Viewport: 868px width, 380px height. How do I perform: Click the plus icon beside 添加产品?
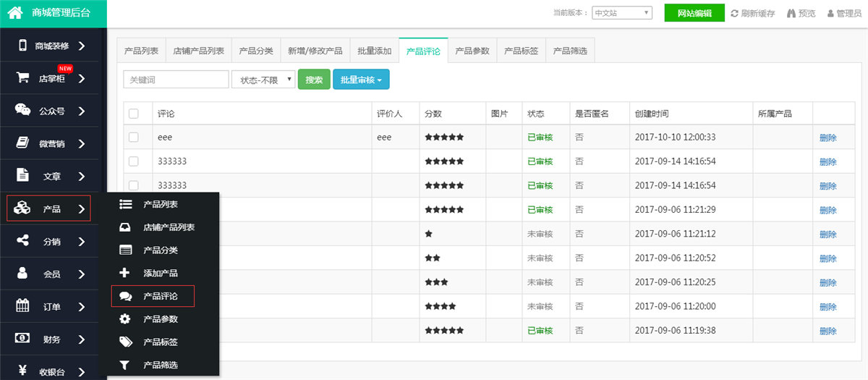[x=125, y=273]
